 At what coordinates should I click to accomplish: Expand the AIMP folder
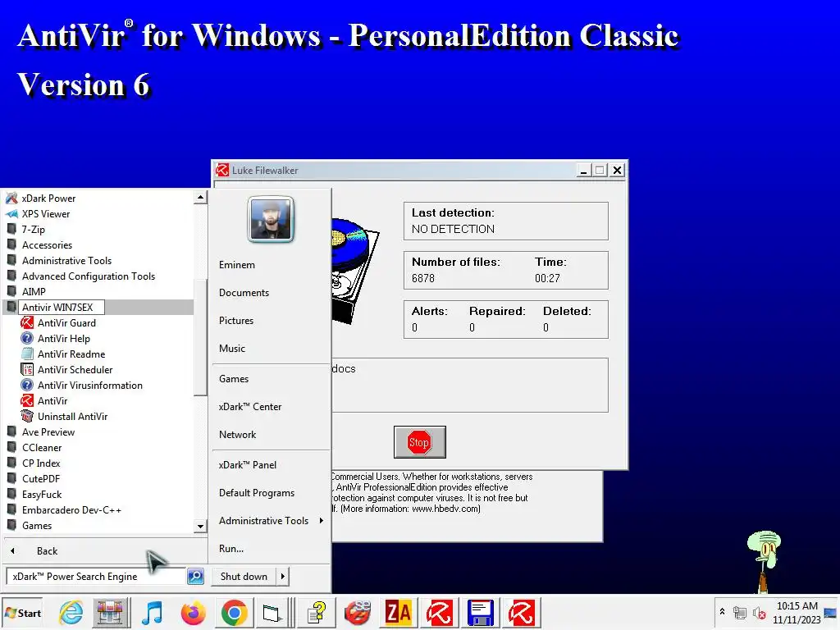(x=33, y=291)
